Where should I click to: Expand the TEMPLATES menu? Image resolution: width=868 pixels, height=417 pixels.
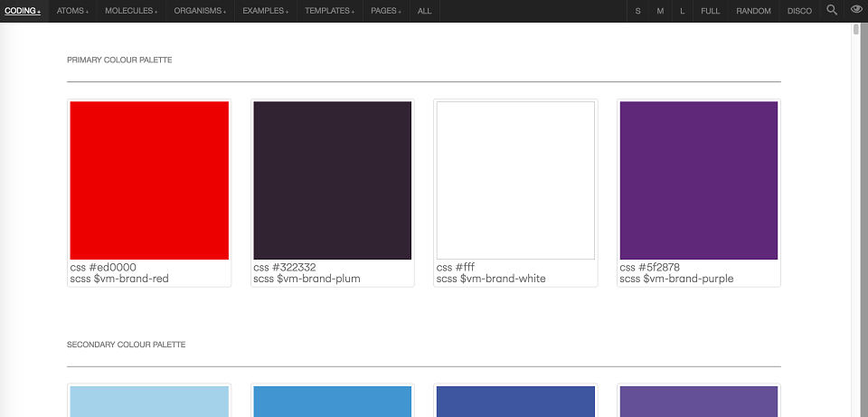point(330,11)
